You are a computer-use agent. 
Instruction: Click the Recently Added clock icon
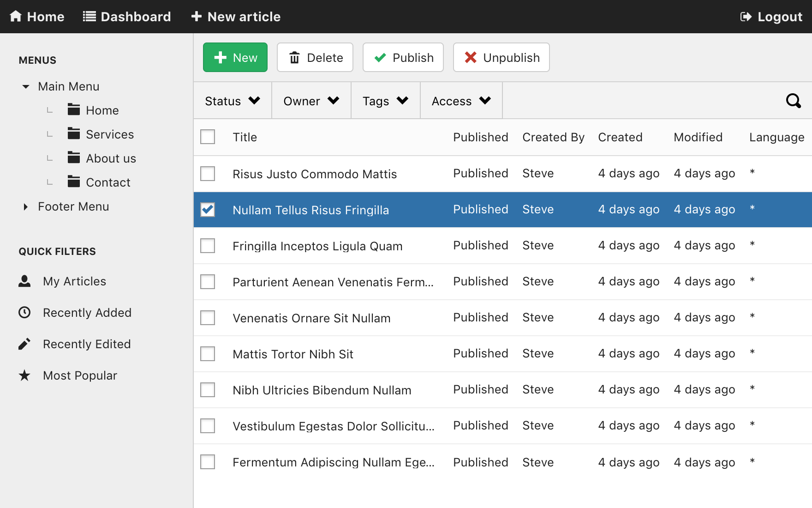coord(24,313)
